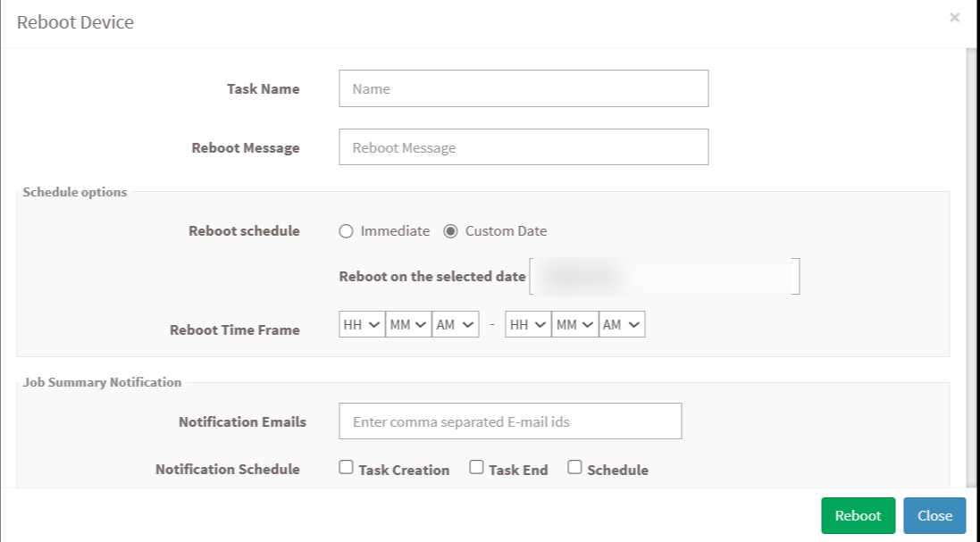Check the Task End notification box
980x542 pixels.
477,467
